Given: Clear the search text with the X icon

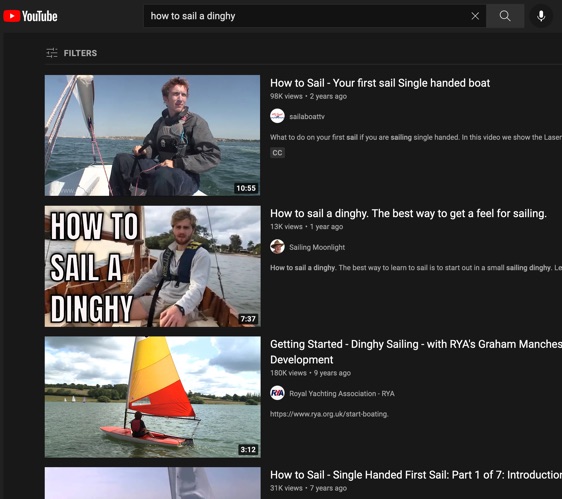Looking at the screenshot, I should click(475, 16).
